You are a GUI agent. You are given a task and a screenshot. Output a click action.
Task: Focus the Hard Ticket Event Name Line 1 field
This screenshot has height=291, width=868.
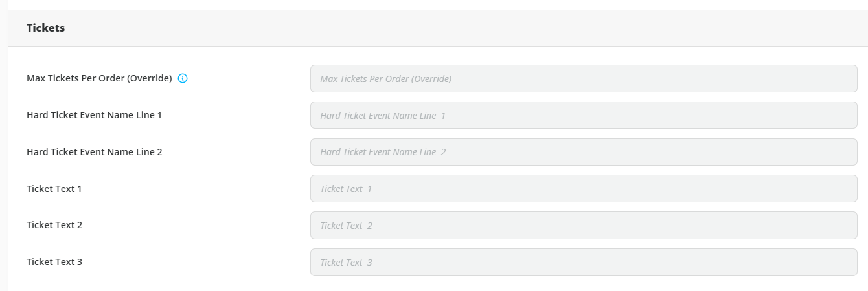pos(584,115)
